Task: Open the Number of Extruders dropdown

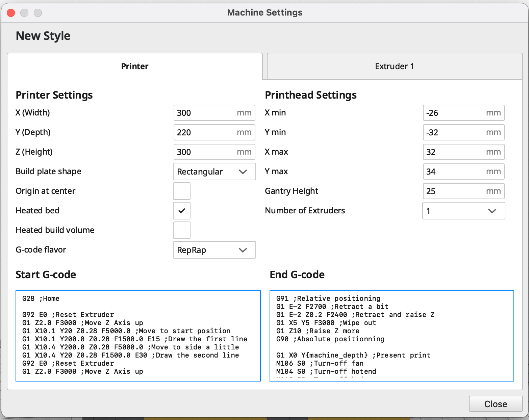Action: [x=464, y=211]
